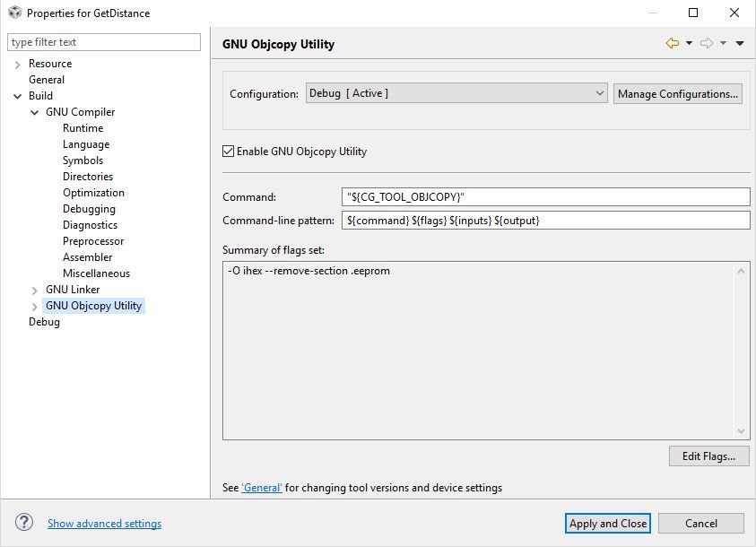756x547 pixels.
Task: Click the help question mark icon
Action: click(x=24, y=523)
